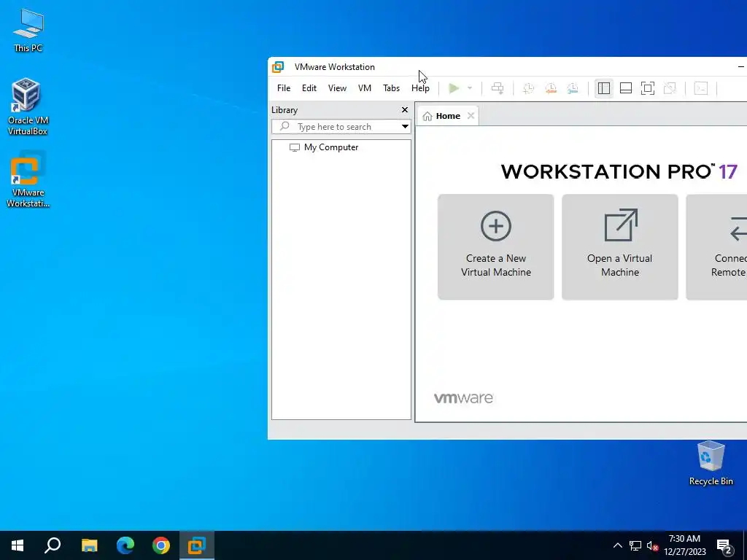The width and height of the screenshot is (747, 560).
Task: Open the Tabs menu
Action: 391,88
